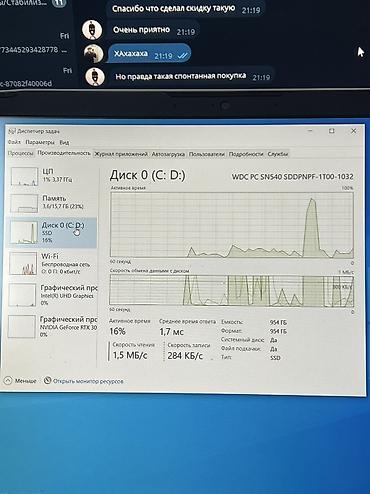This screenshot has height=494, width=370.
Task: Open the Файл menu in Task Manager
Action: point(14,142)
